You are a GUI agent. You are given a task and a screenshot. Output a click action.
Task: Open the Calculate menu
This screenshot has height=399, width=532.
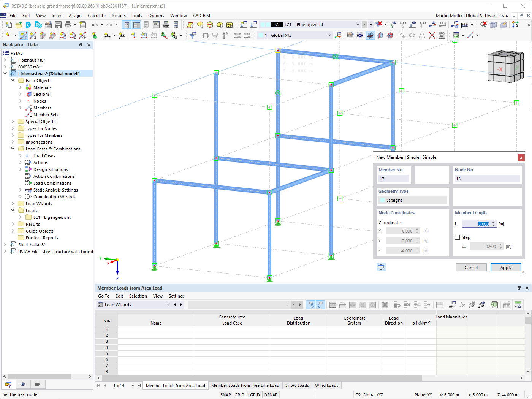point(97,16)
